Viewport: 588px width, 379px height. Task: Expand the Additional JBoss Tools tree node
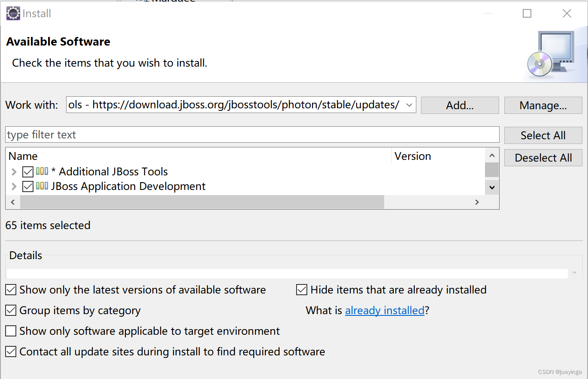coord(13,171)
